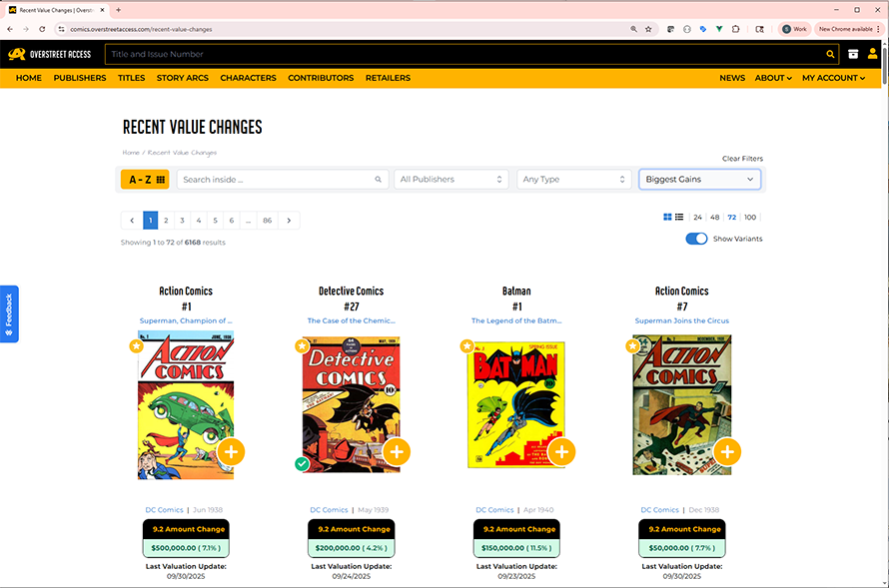
Task: Open the Biggest Gains sort dropdown
Action: (699, 180)
